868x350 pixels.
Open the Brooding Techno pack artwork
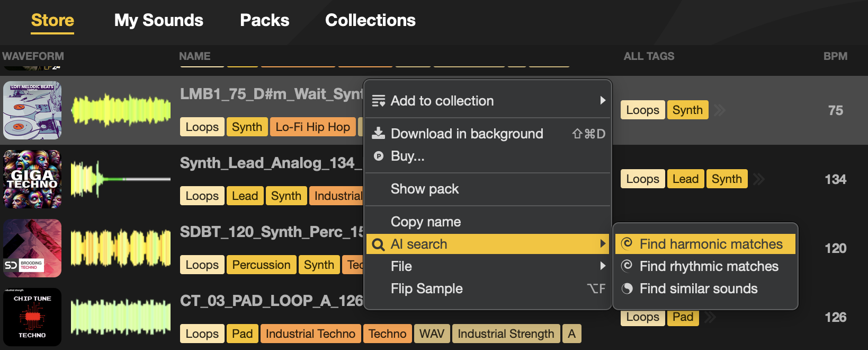click(32, 248)
